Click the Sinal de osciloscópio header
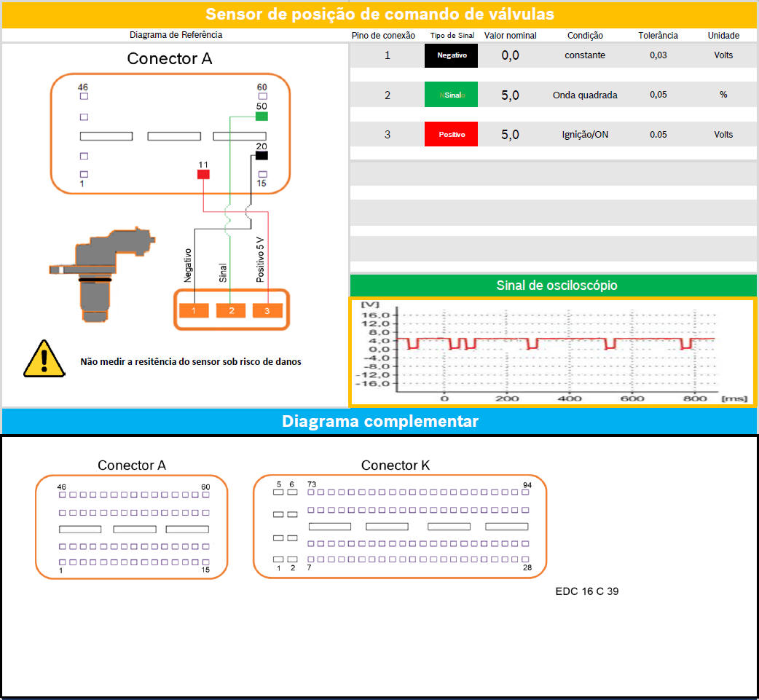Screen dimensions: 759x700 click(x=553, y=286)
